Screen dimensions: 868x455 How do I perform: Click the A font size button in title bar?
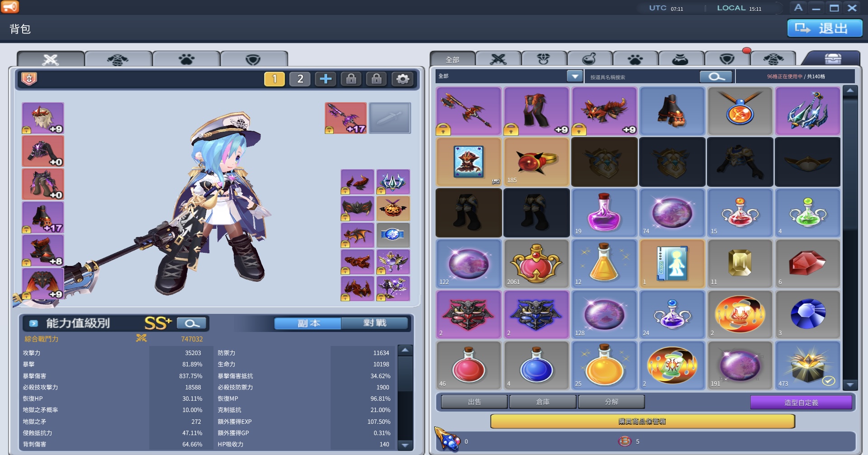(x=798, y=8)
